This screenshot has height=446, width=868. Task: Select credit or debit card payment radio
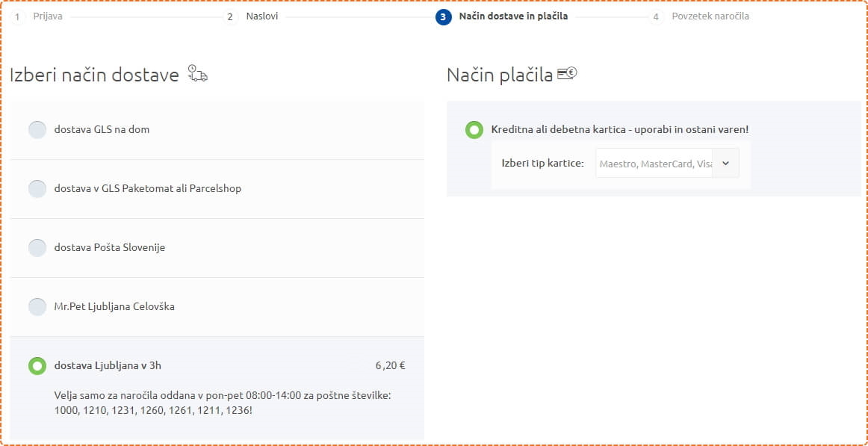(474, 130)
